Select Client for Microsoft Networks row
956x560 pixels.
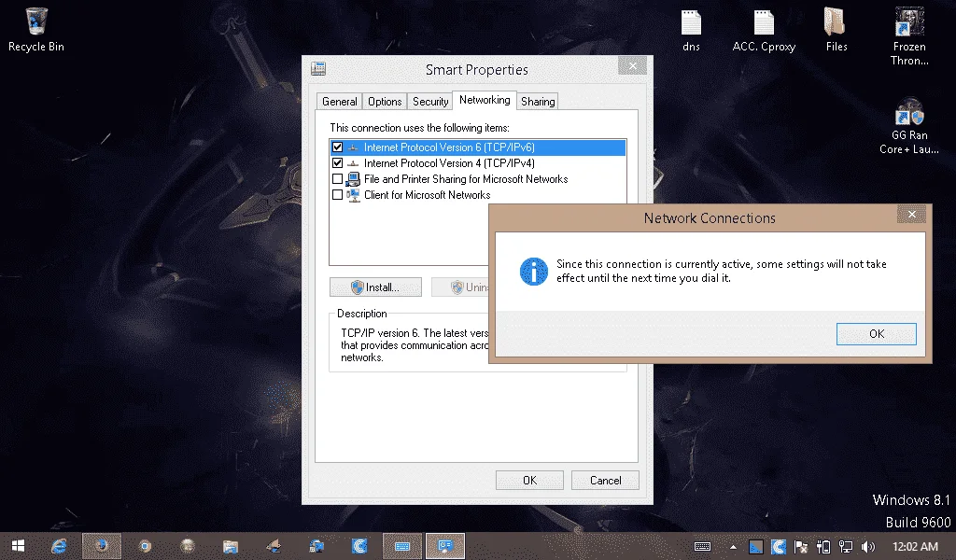[477, 195]
